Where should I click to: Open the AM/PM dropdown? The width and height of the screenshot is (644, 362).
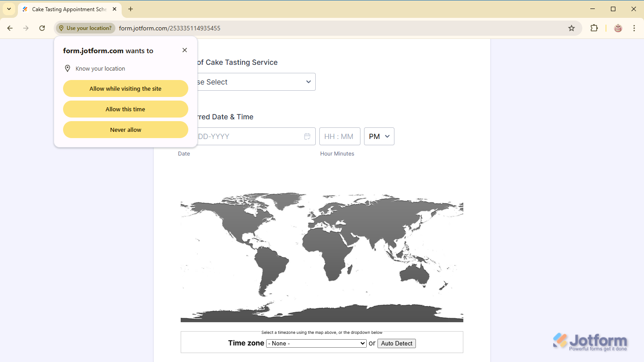point(379,136)
